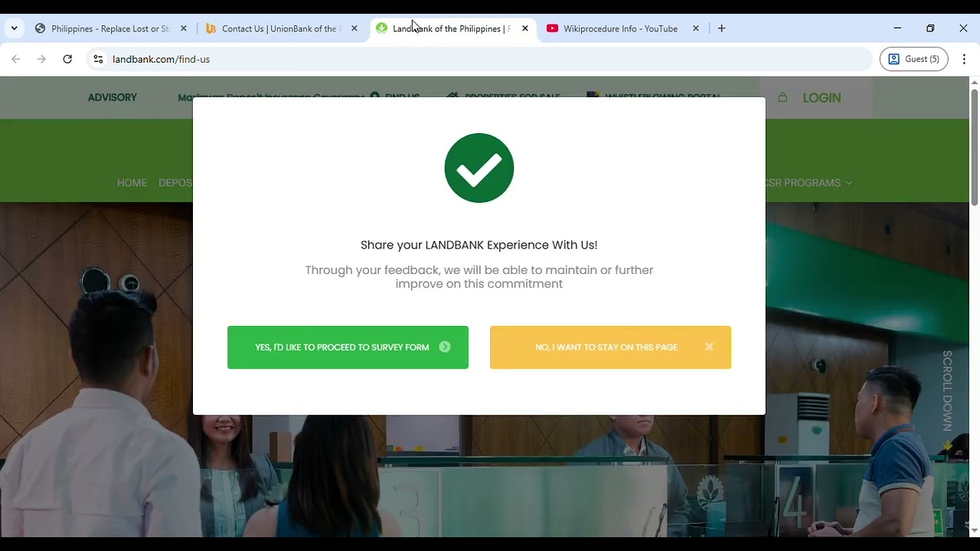Expand the CSR PROGRAMS menu chevron

848,183
